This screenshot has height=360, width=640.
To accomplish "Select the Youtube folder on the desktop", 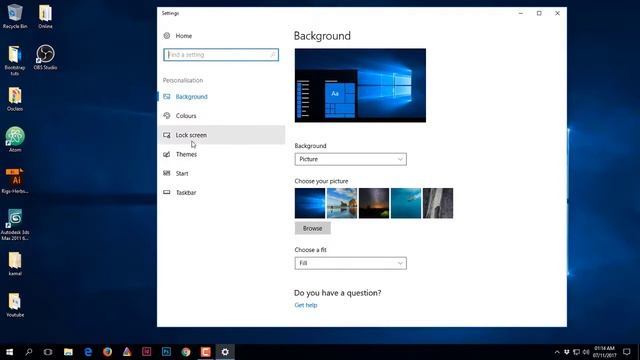I will click(15, 305).
